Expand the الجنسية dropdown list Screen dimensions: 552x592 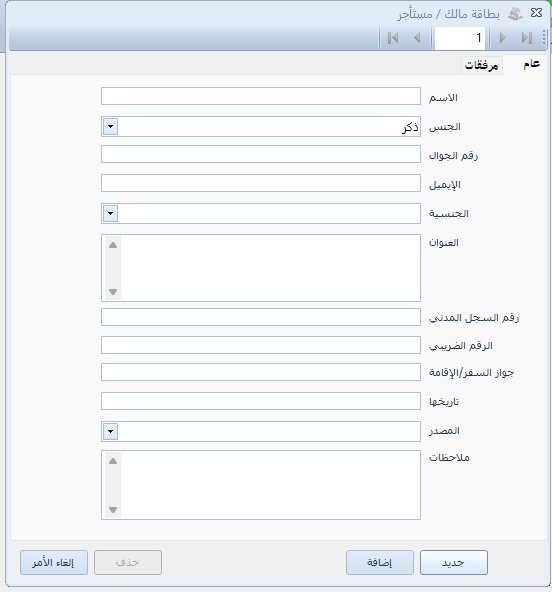click(x=111, y=213)
